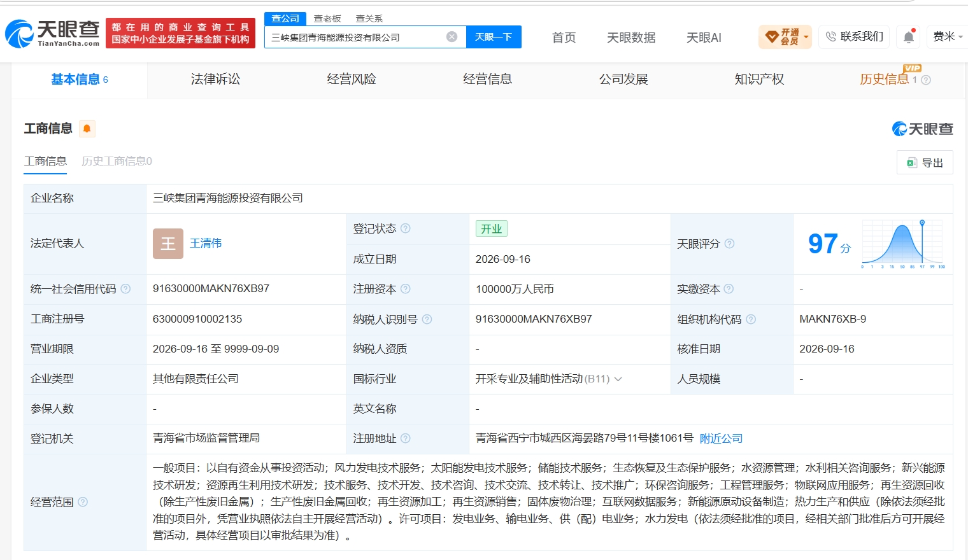
Task: Click the credit code 91630000MAKN76XB97 under 统一社会信用代码
Action: pyautogui.click(x=211, y=289)
